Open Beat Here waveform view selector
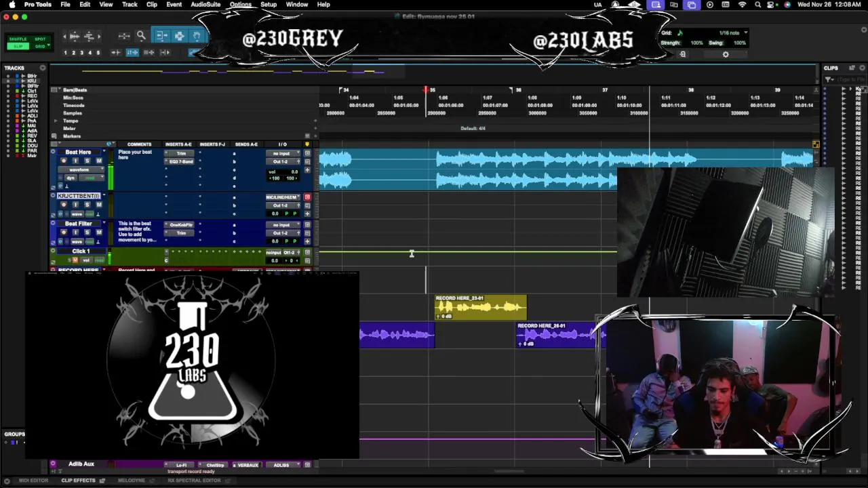Image resolution: width=868 pixels, height=488 pixels. tap(81, 169)
